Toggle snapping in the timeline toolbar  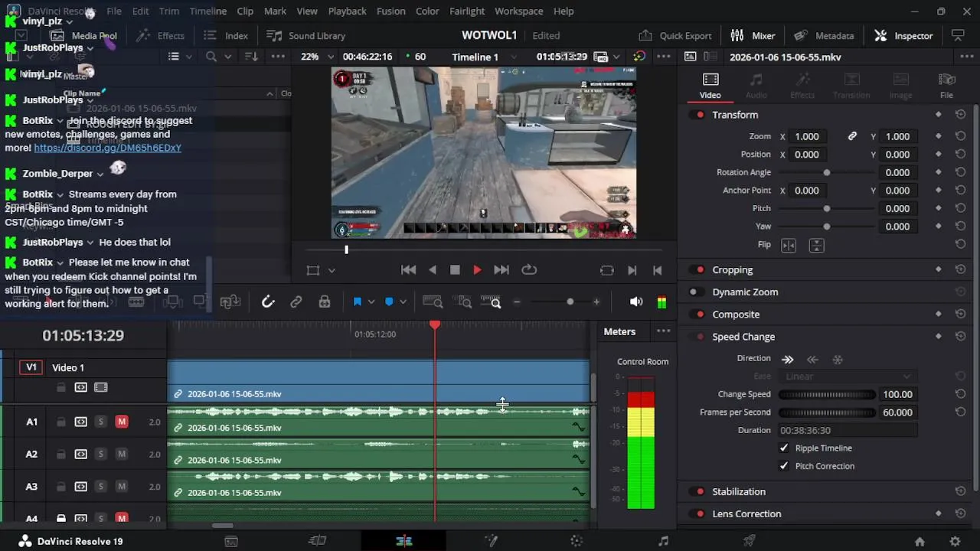click(268, 302)
